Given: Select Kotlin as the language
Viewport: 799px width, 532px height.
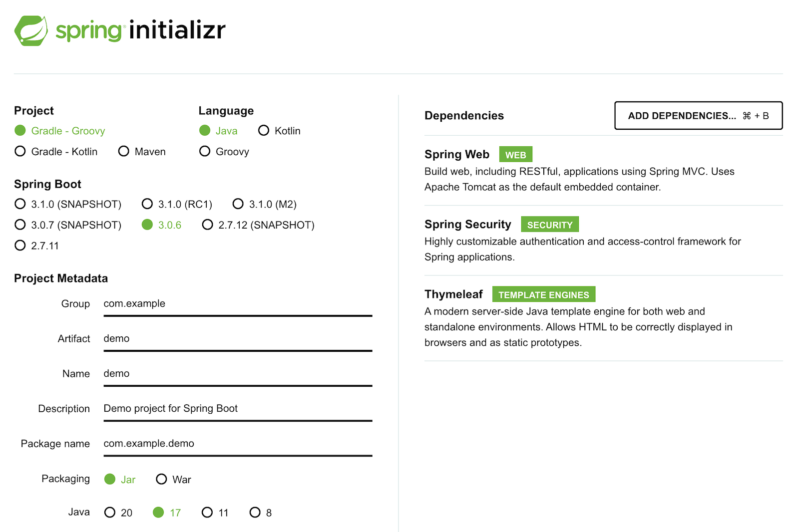Looking at the screenshot, I should coord(264,131).
